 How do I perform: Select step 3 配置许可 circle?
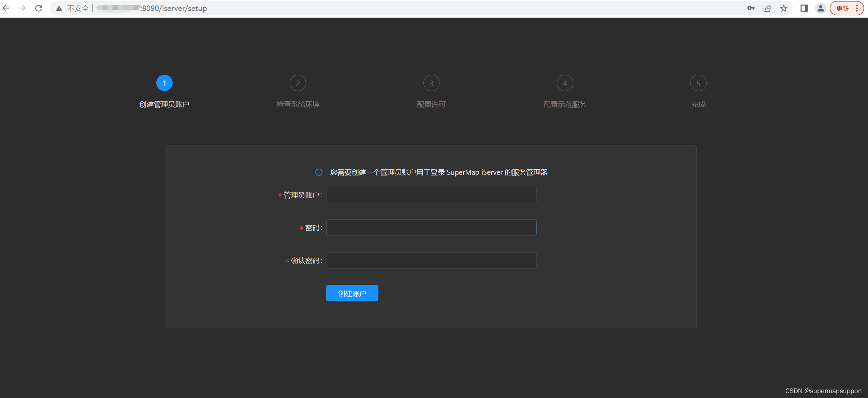431,83
